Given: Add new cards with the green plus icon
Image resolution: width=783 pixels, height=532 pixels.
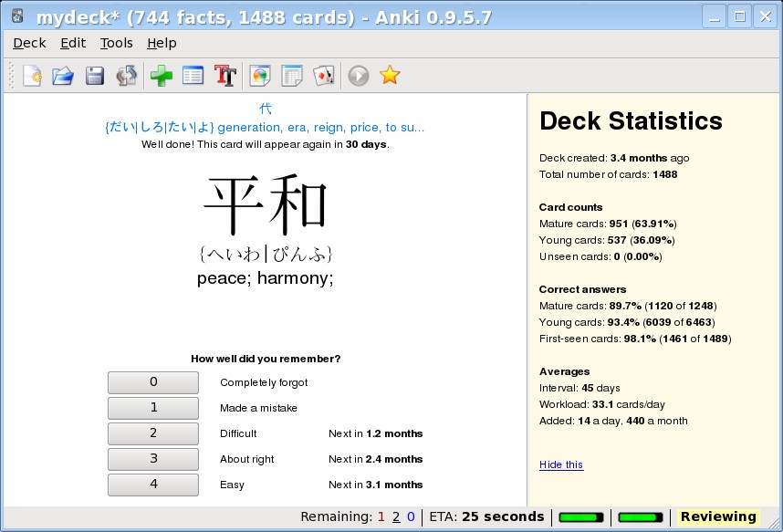Looking at the screenshot, I should 162,76.
